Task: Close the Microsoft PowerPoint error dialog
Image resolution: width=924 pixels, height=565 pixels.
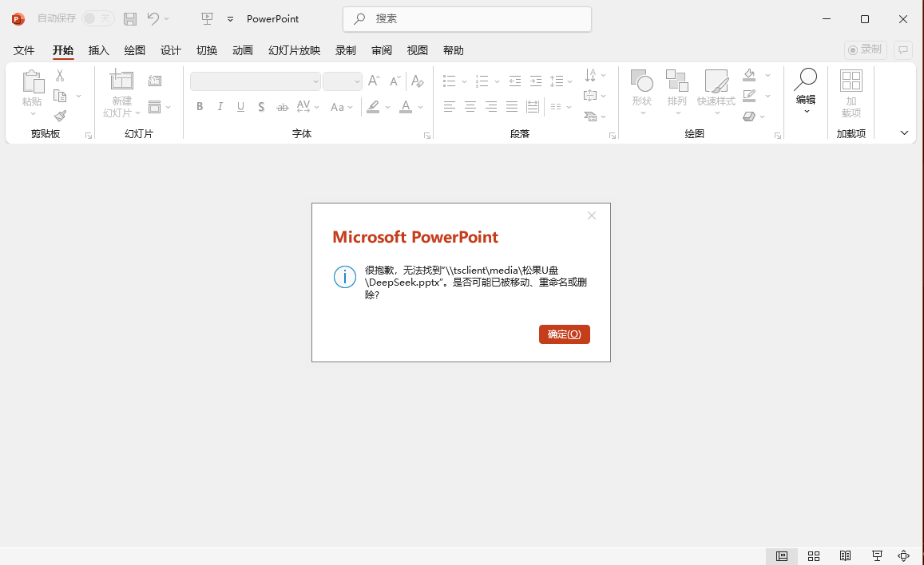Action: (x=592, y=216)
